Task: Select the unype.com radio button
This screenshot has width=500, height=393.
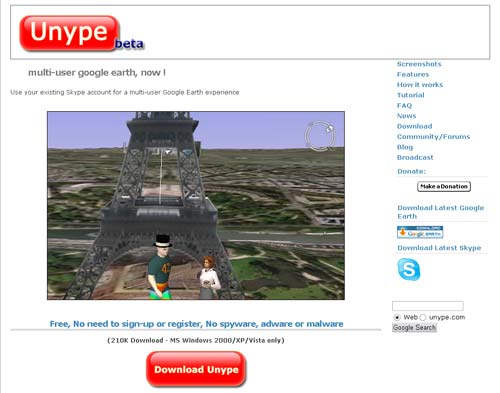Action: (423, 317)
